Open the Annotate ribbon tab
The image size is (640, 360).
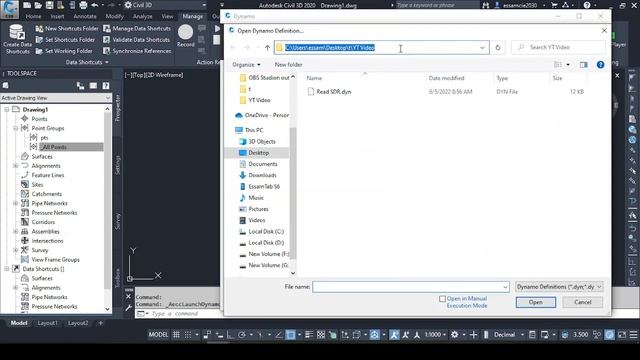[85, 16]
